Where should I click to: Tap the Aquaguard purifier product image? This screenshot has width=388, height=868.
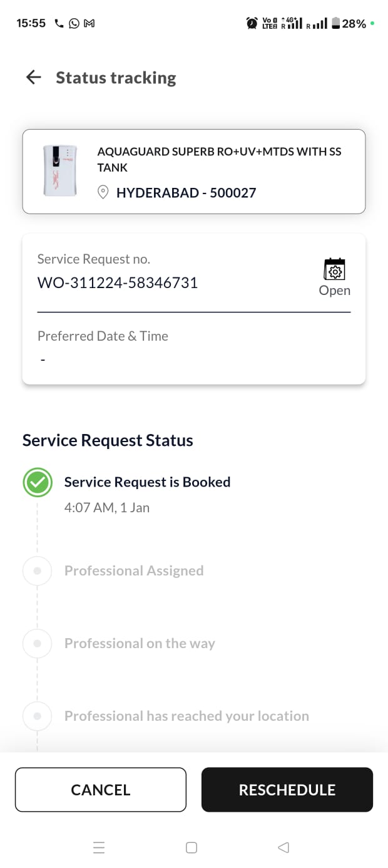60,170
